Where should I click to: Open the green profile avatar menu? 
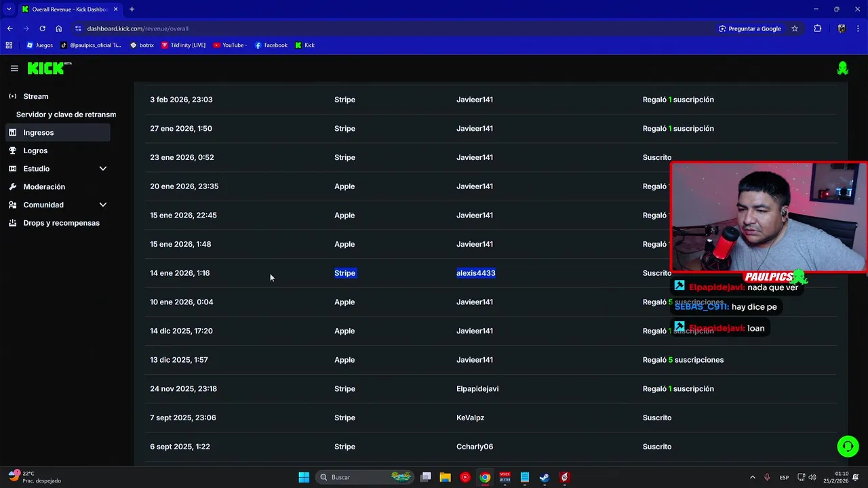click(x=842, y=68)
